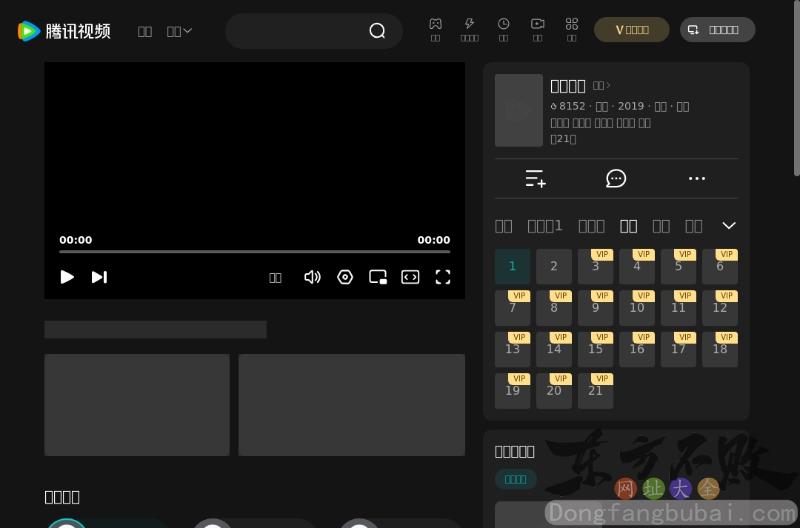Image resolution: width=800 pixels, height=528 pixels.
Task: Open the game controller icon in header
Action: tap(435, 24)
